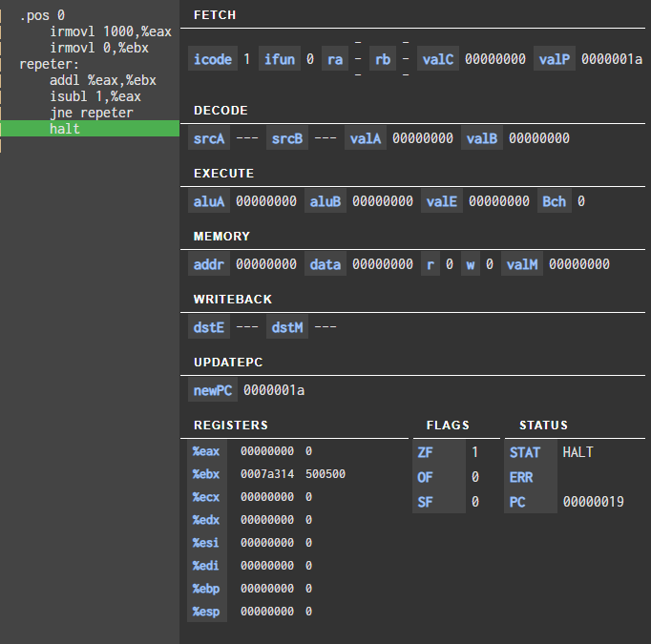Click the ZF flag label
The image size is (651, 644).
(x=426, y=452)
